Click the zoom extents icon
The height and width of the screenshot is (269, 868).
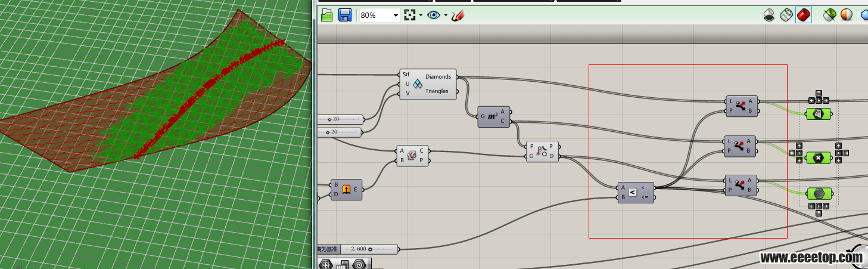(x=410, y=15)
